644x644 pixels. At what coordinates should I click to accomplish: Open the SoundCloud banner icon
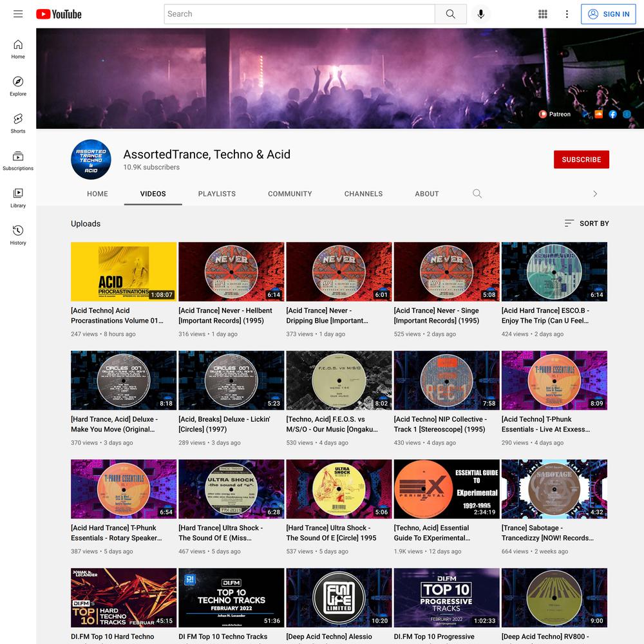coord(598,114)
